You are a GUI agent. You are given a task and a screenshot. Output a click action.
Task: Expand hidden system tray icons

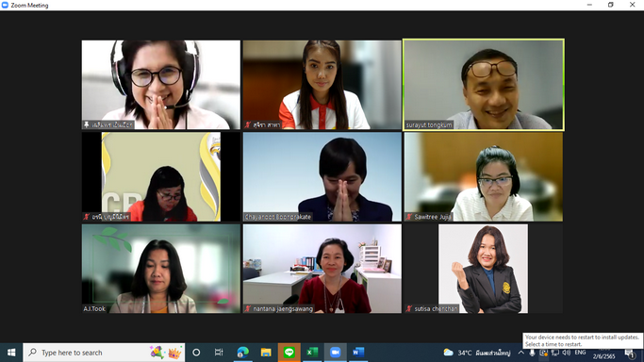(520, 353)
